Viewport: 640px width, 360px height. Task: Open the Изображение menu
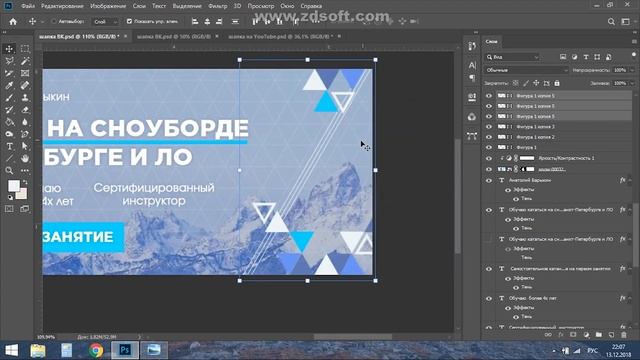pyautogui.click(x=108, y=6)
